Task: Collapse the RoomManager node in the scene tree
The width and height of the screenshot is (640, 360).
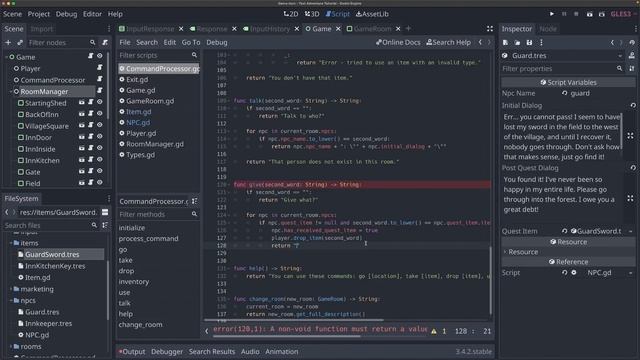Action: (11, 91)
